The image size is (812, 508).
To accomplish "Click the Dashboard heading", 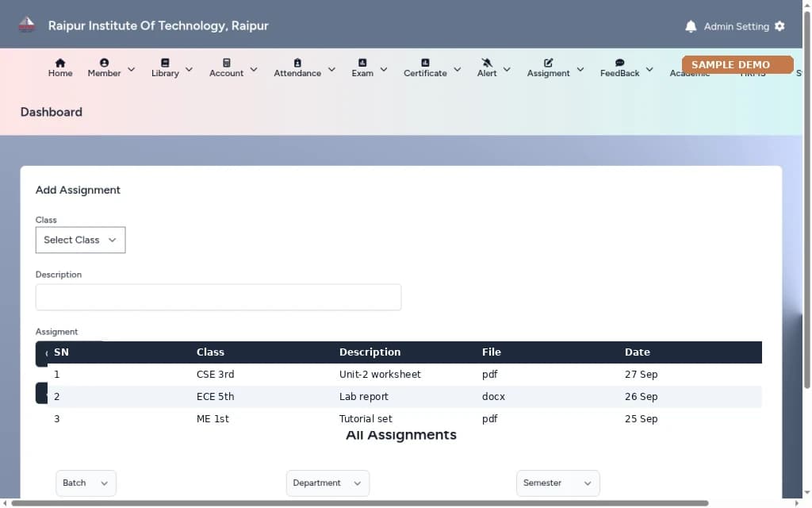I will coord(52,112).
